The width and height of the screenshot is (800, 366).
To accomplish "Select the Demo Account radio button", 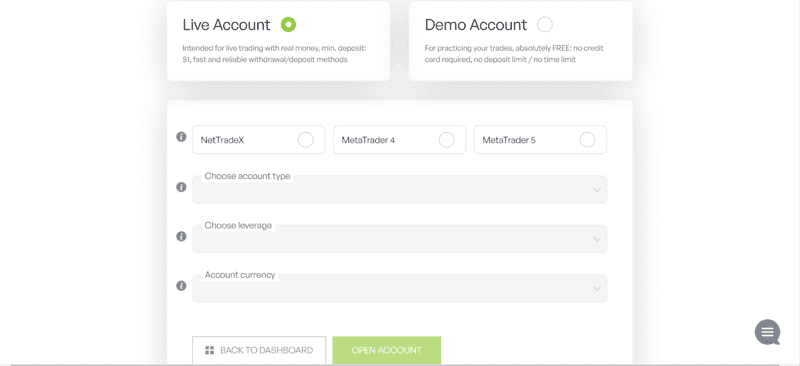I will [544, 25].
